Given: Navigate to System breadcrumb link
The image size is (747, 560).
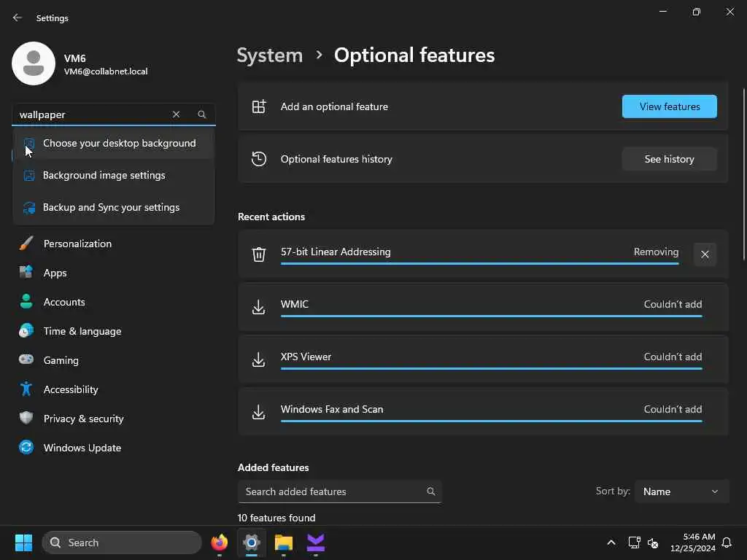Looking at the screenshot, I should [x=269, y=55].
